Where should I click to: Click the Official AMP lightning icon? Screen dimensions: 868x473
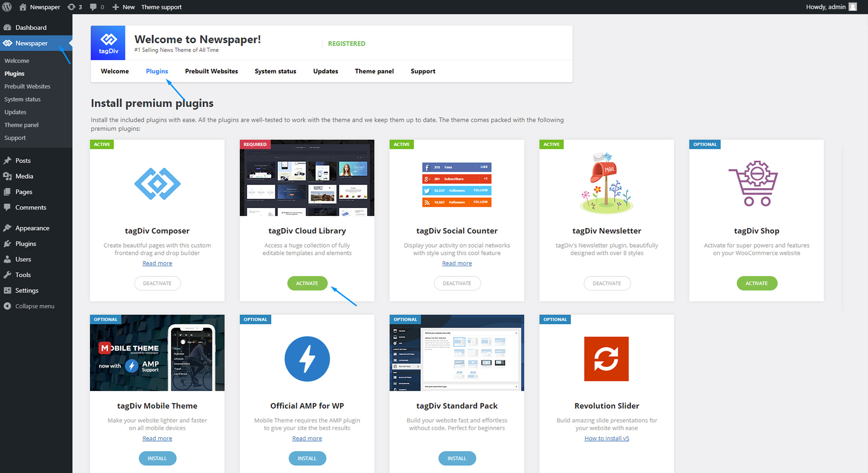[307, 359]
